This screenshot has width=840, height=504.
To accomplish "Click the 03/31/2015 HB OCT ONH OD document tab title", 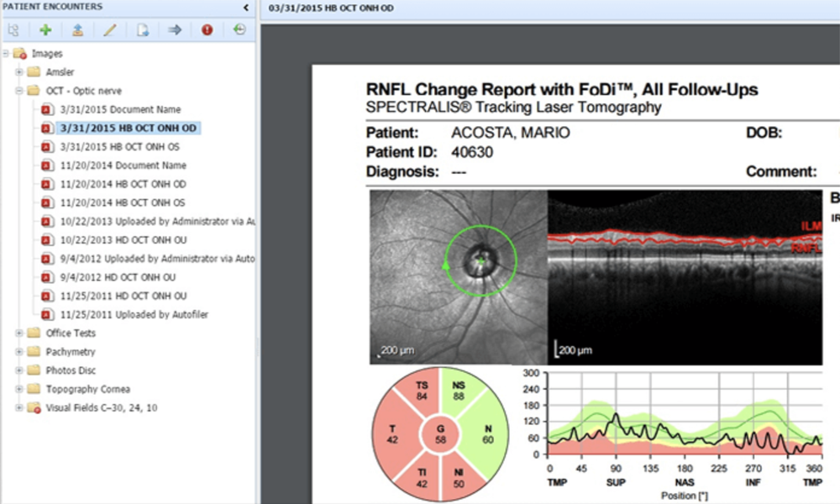I will coord(331,8).
